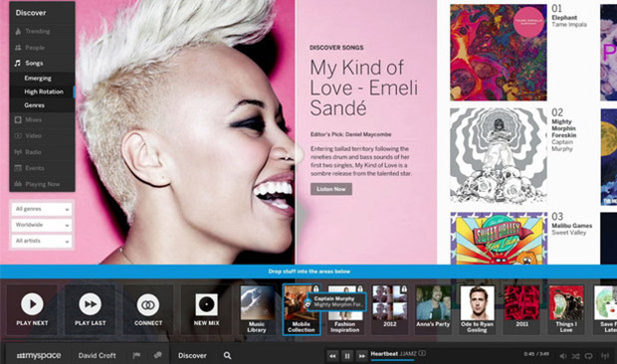Screen dimensions: 617x364
Task: Open Mixes in the Discover sidebar
Action: click(x=42, y=120)
